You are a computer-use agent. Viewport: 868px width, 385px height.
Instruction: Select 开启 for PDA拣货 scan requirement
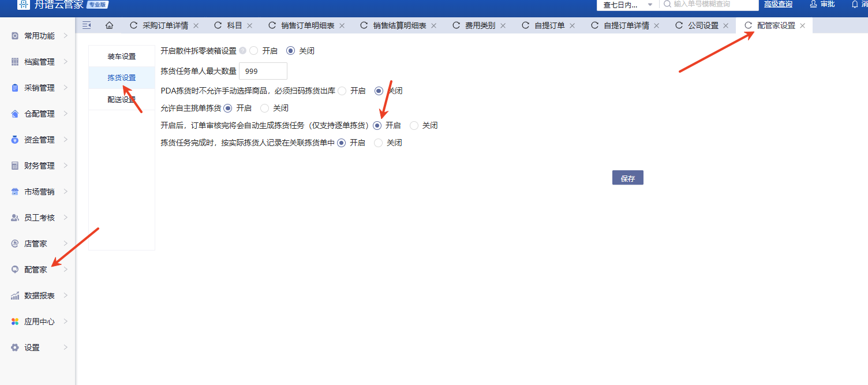(x=342, y=91)
